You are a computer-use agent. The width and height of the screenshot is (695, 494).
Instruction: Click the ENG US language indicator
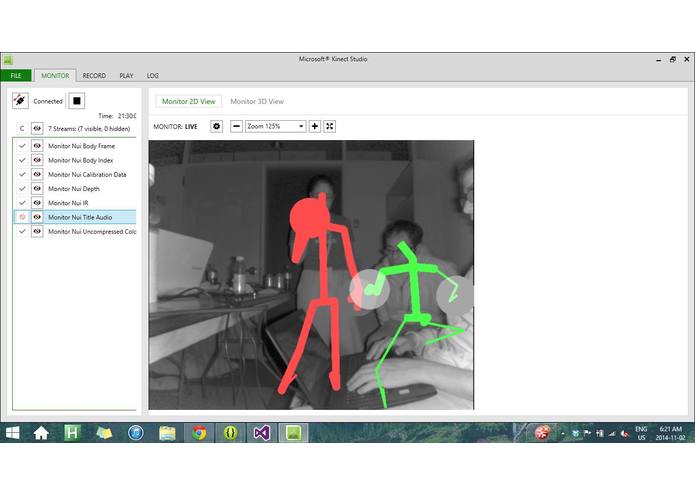(641, 433)
